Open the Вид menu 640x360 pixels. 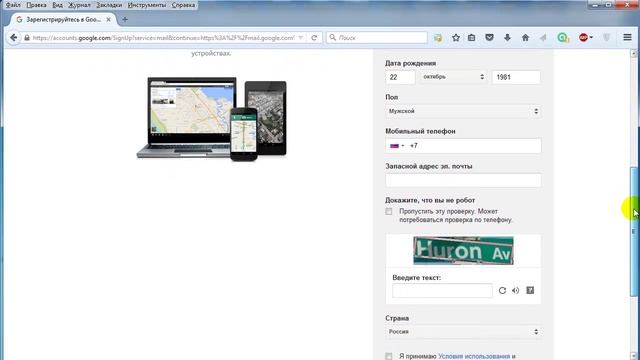(x=58, y=5)
